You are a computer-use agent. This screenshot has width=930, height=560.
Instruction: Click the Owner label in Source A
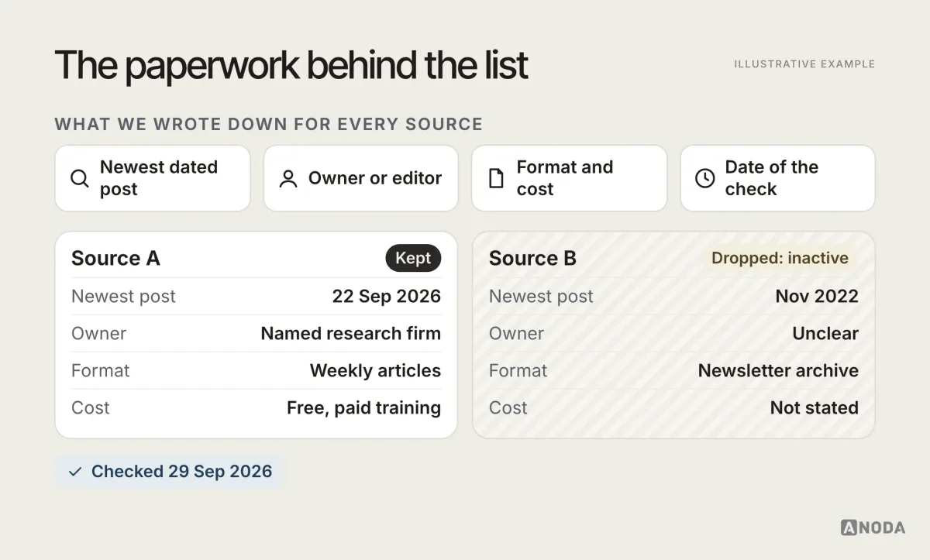click(98, 333)
